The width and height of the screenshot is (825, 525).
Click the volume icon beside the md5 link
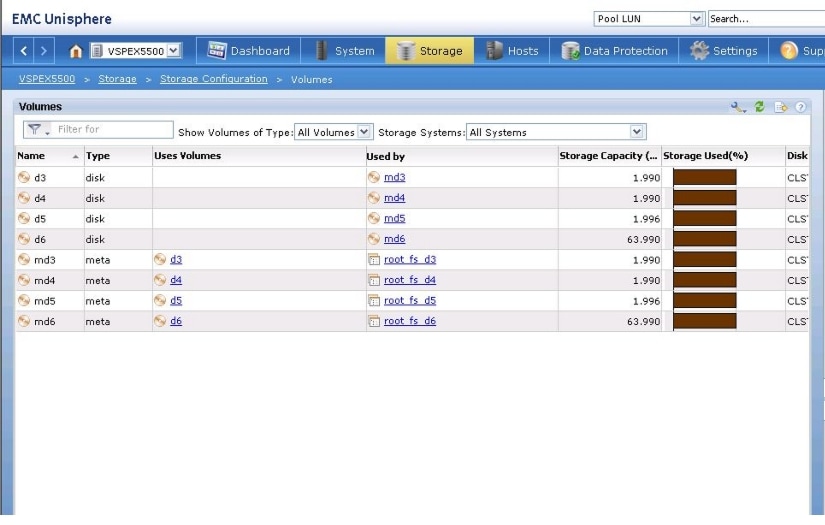(374, 218)
